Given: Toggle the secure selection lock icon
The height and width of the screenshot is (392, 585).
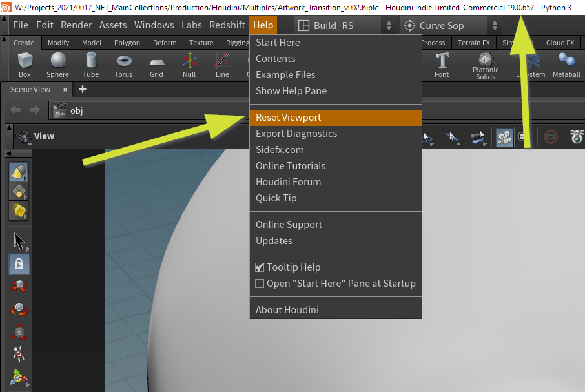Looking at the screenshot, I should tap(19, 263).
